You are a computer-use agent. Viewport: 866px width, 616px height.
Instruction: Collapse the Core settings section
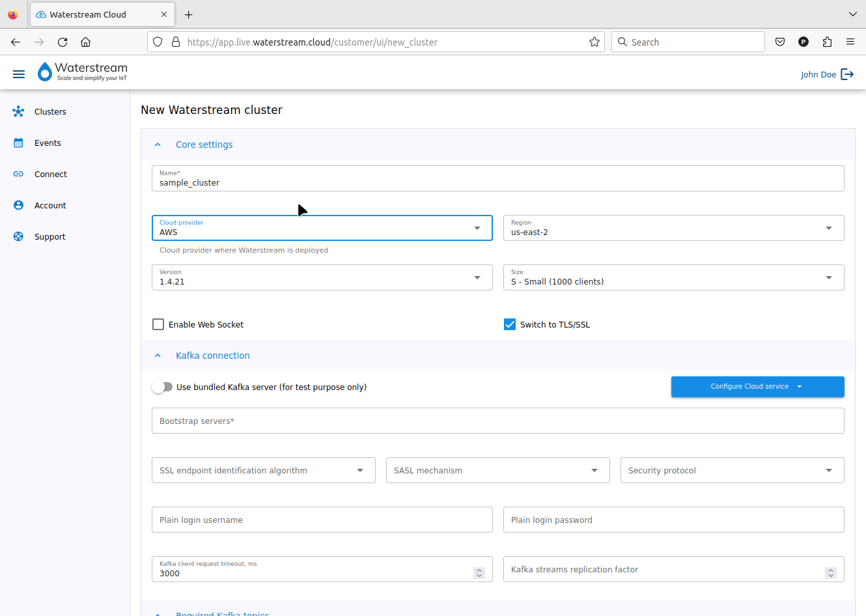coord(158,145)
